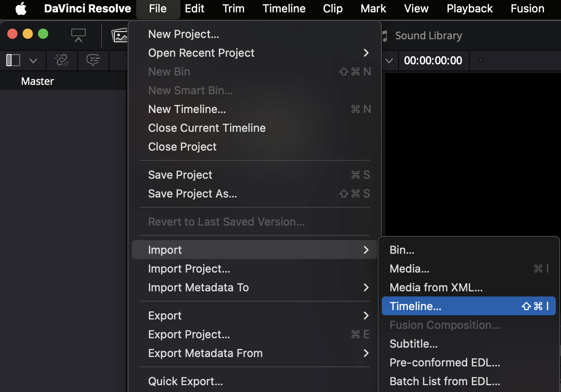561x392 pixels.
Task: Click the greyed-out New Bin item
Action: tap(254, 72)
